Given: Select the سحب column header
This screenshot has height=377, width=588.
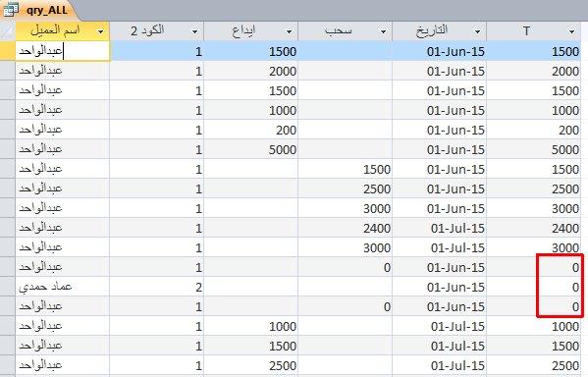Looking at the screenshot, I should tap(345, 31).
